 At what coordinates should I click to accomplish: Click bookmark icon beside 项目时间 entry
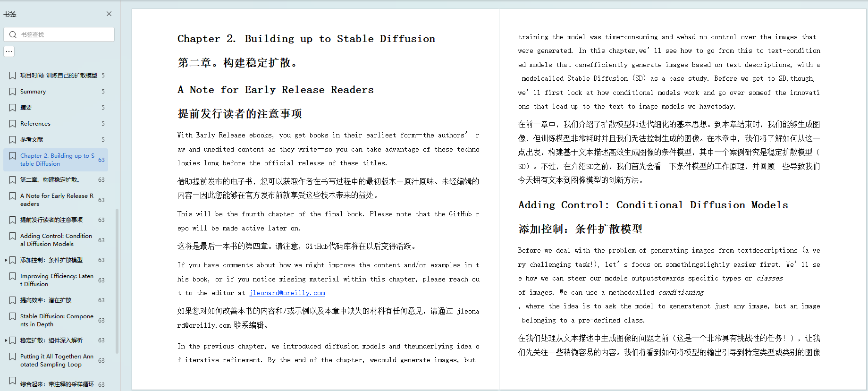(13, 76)
